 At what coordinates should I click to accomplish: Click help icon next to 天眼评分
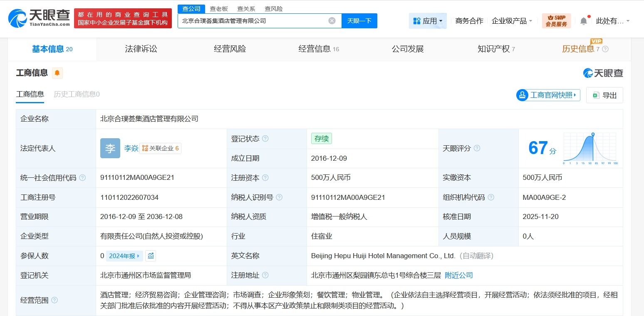click(x=477, y=148)
